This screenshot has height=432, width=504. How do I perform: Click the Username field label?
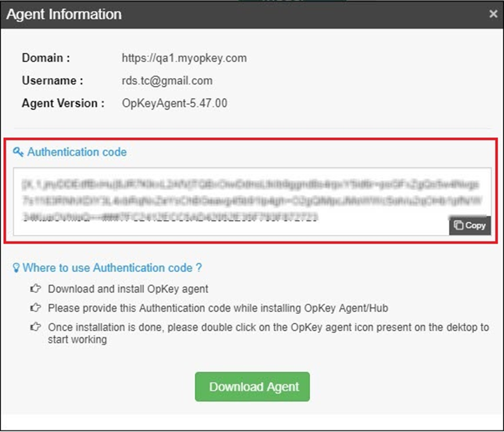[x=52, y=81]
